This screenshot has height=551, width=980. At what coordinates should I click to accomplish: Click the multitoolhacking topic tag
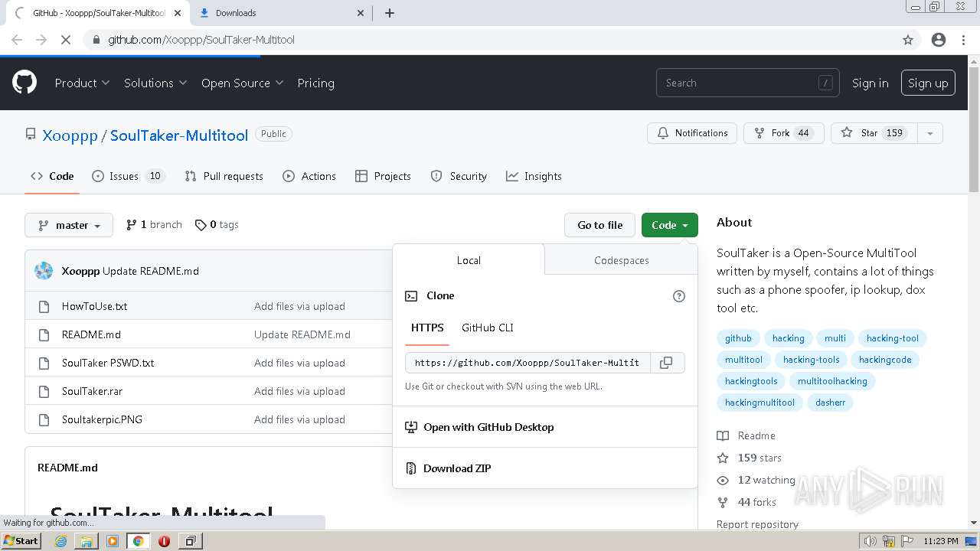pyautogui.click(x=832, y=381)
